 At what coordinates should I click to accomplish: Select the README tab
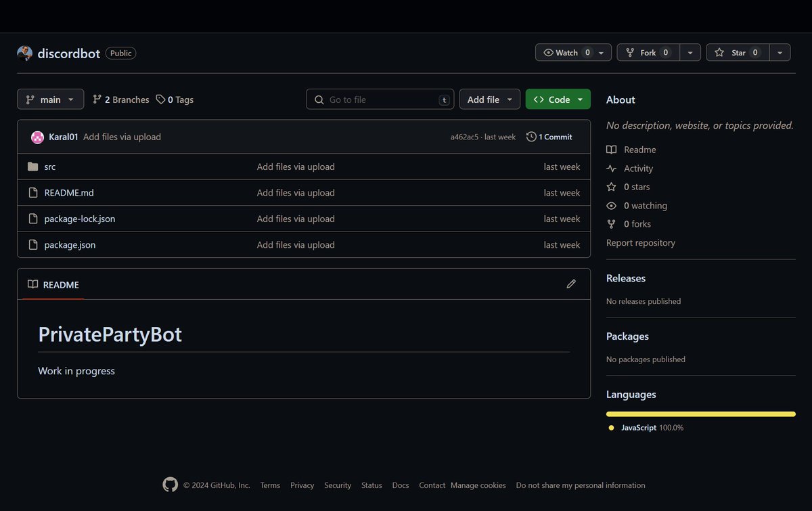(x=53, y=285)
